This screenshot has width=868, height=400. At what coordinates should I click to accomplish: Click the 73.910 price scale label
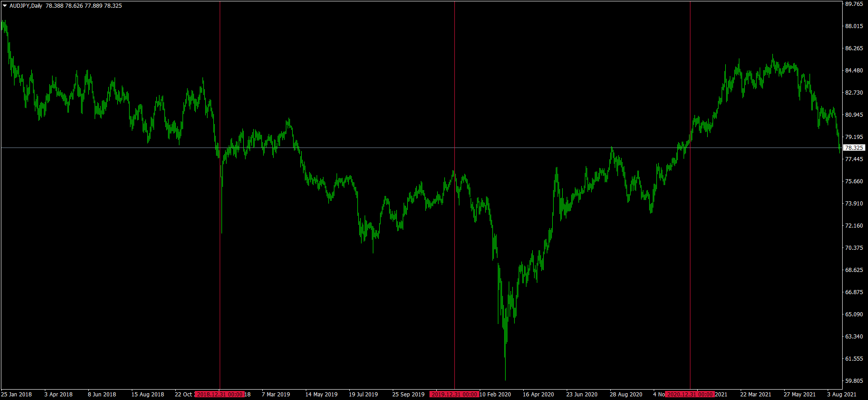[854, 204]
